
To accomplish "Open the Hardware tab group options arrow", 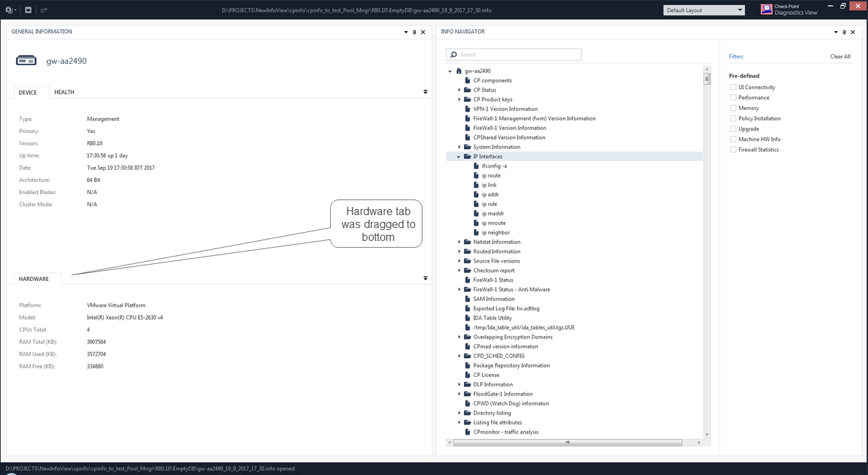I will click(426, 278).
